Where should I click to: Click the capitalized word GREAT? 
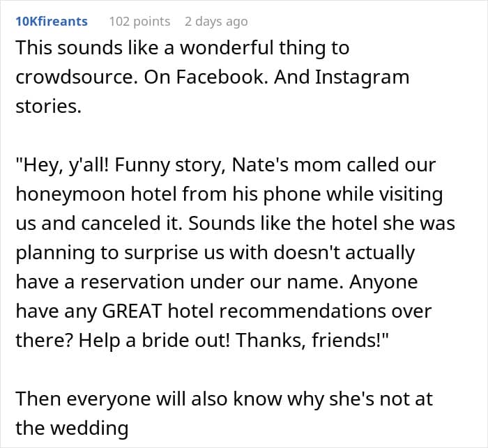pos(132,311)
